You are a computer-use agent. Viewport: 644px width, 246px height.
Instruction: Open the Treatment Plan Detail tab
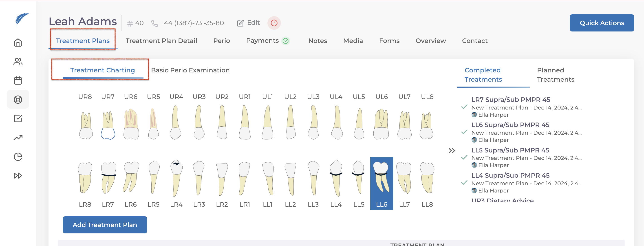(x=161, y=40)
